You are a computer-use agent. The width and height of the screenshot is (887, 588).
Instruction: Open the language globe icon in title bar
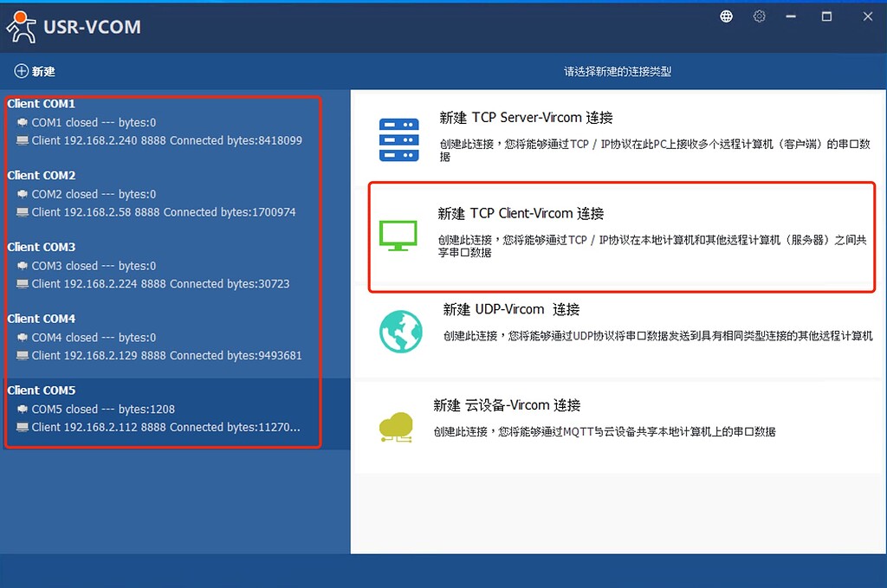(x=725, y=16)
